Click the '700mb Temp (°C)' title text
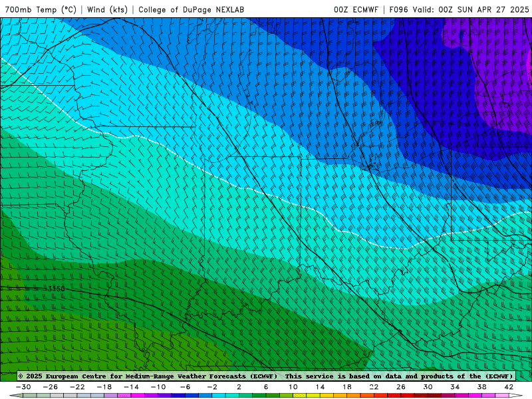 pos(41,9)
